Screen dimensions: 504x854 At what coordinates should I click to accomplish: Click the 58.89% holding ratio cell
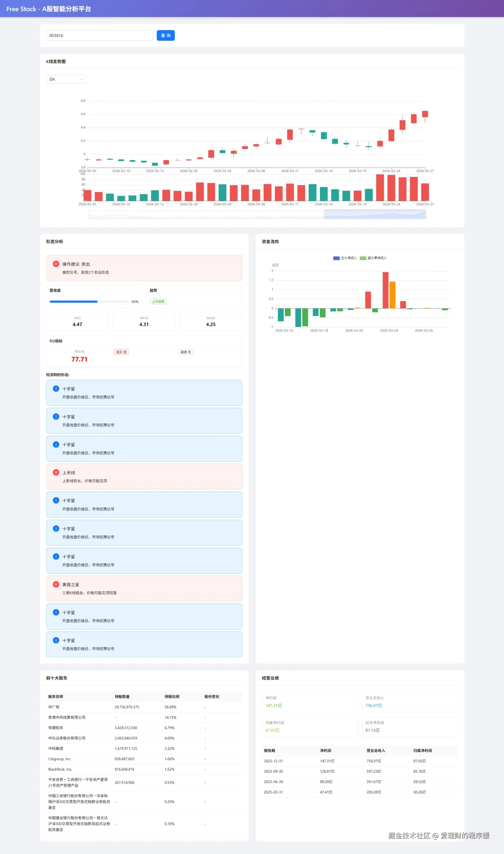tap(170, 707)
